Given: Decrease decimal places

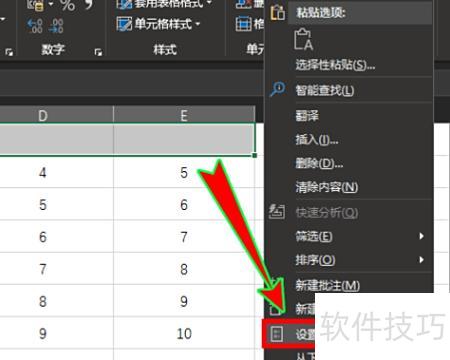Looking at the screenshot, I should coord(56,26).
